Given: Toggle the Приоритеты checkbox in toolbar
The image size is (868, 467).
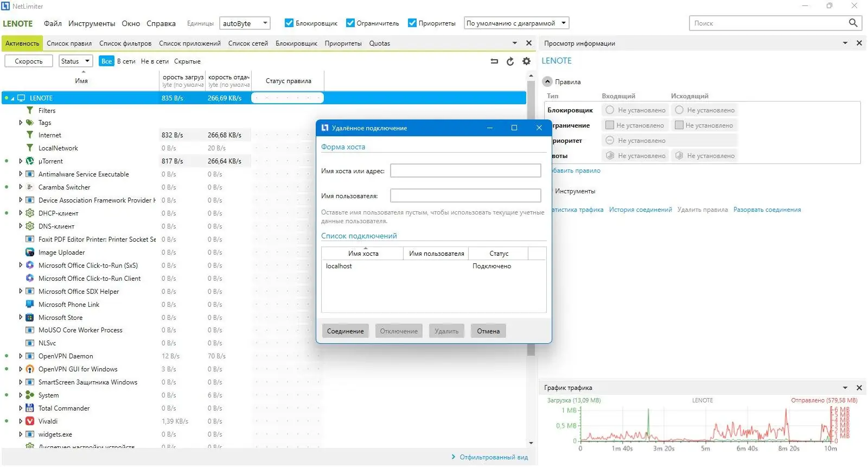Looking at the screenshot, I should tap(412, 23).
